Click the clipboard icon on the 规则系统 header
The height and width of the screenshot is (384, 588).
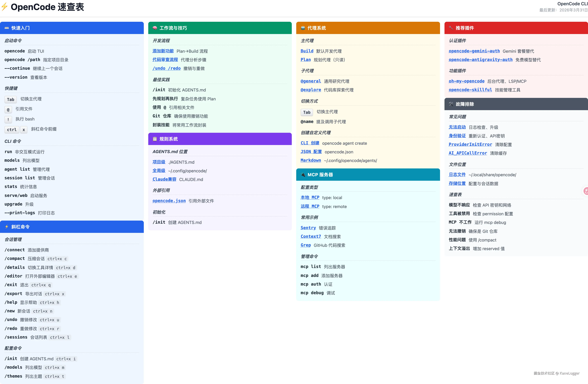155,139
